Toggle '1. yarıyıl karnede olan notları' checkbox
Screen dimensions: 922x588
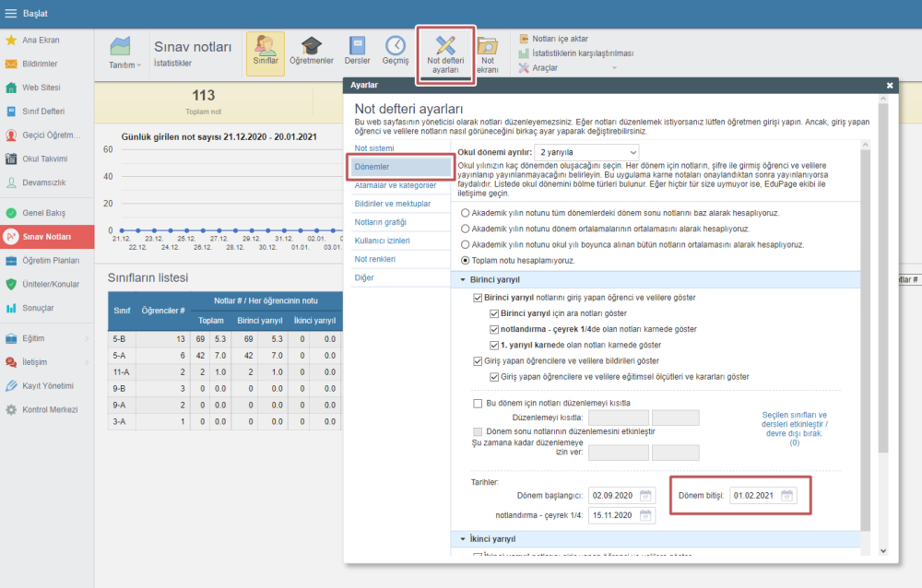(494, 346)
